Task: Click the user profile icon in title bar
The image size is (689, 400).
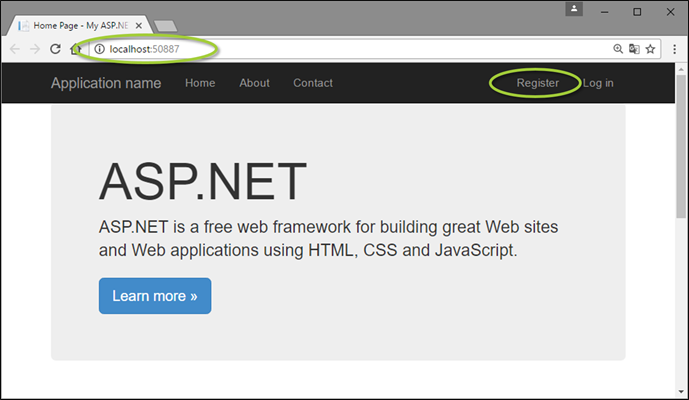Action: [x=574, y=9]
